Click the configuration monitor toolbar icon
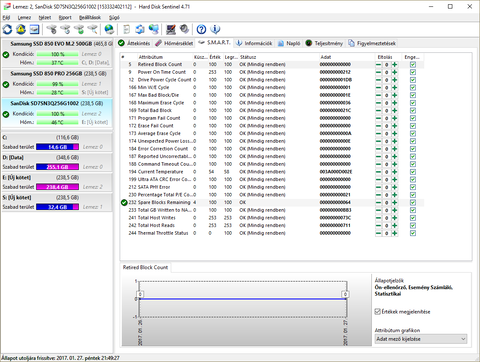This screenshot has height=362, width=480. coord(171,29)
